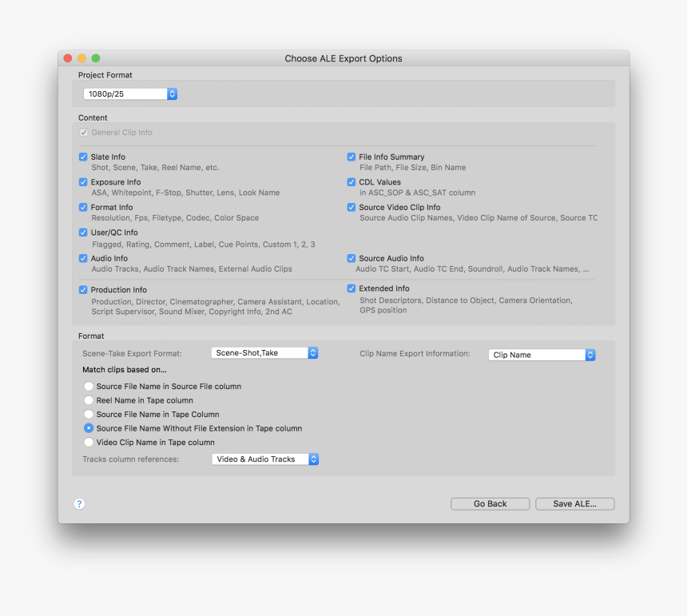Screen dimensions: 687x616
Task: Click the Save ALE button
Action: tap(574, 503)
